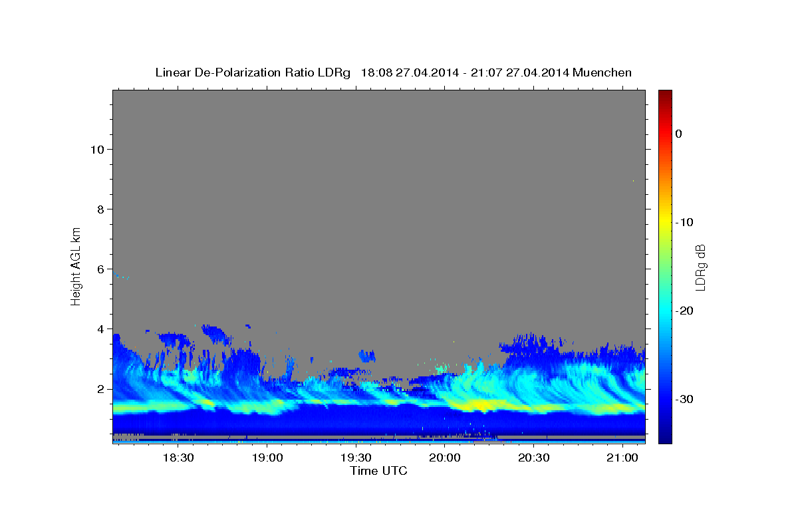
Task: Click the colorbar value 0
Action: 678,134
